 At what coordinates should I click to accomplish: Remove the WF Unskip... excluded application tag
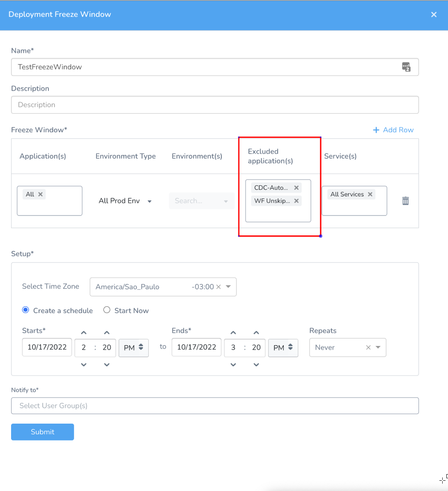(296, 201)
